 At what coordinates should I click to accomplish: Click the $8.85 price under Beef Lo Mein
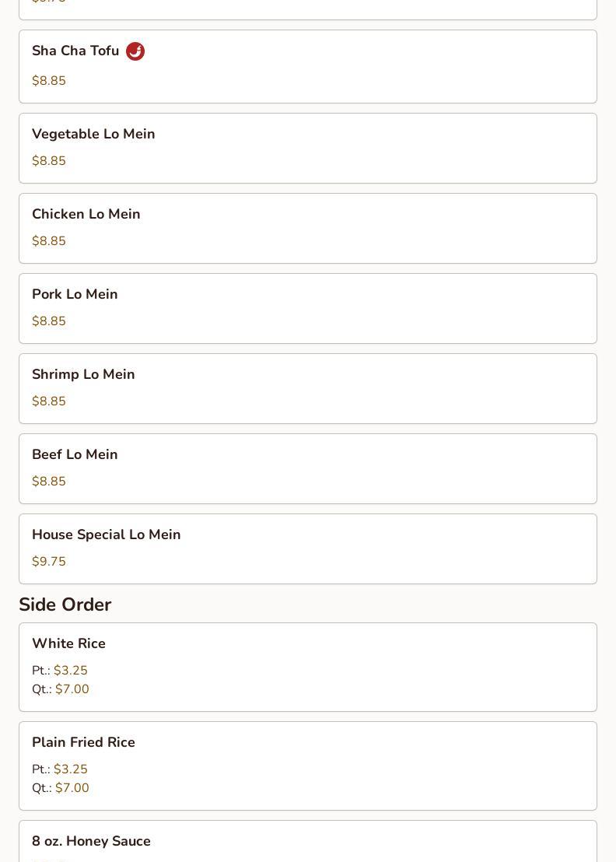[x=49, y=481]
